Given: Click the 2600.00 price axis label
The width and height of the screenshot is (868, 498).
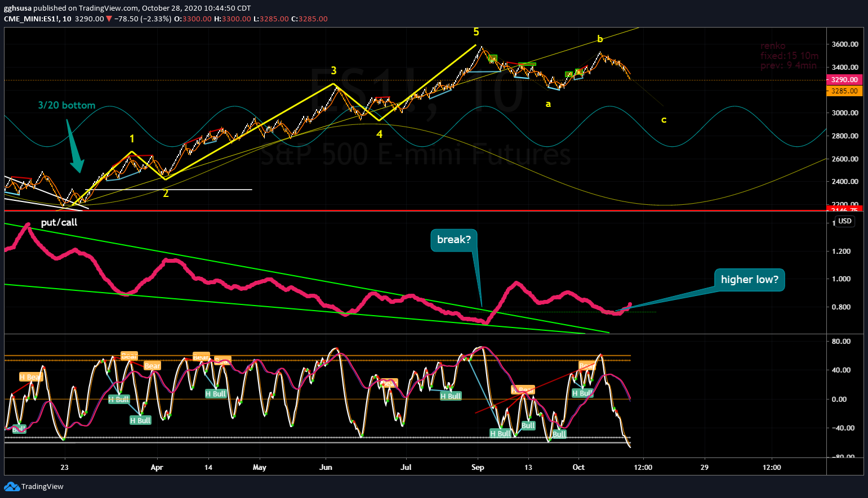Looking at the screenshot, I should pyautogui.click(x=845, y=159).
